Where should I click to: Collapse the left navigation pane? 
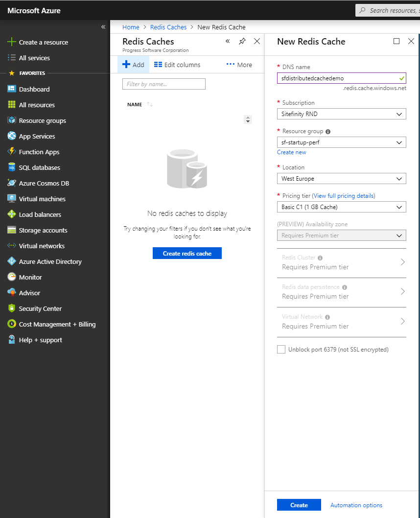[103, 27]
